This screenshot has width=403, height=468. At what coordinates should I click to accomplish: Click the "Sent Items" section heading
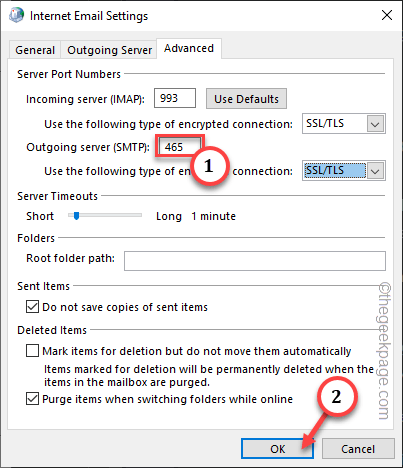click(x=43, y=286)
